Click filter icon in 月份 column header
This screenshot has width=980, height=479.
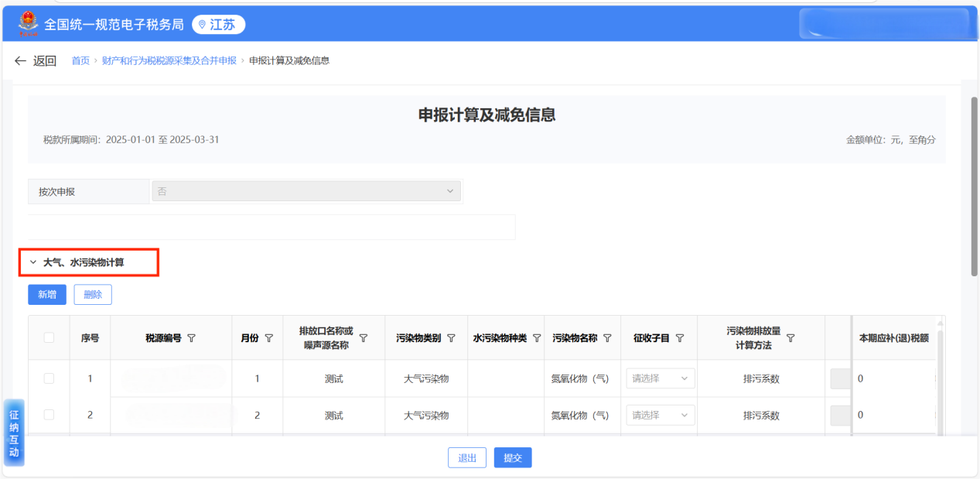click(269, 338)
